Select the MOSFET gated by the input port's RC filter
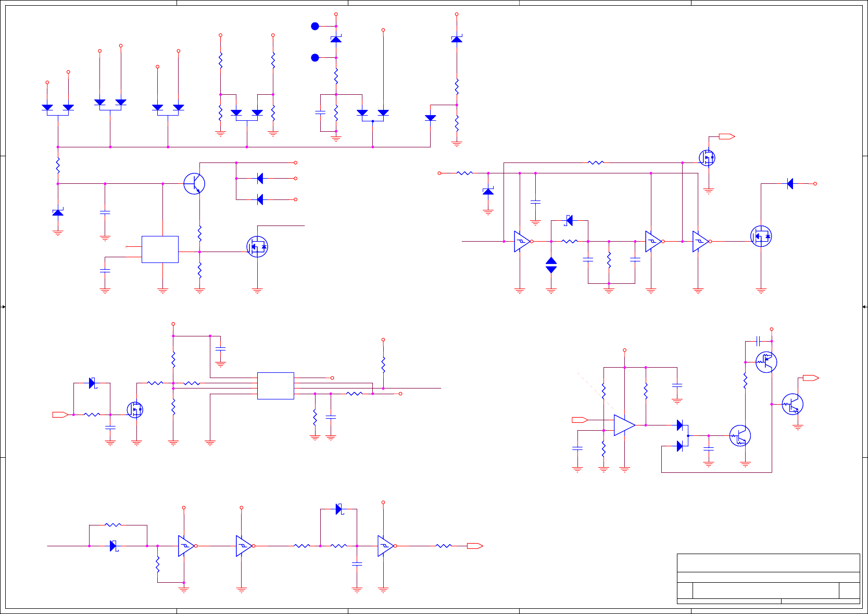The width and height of the screenshot is (868, 614). point(135,410)
